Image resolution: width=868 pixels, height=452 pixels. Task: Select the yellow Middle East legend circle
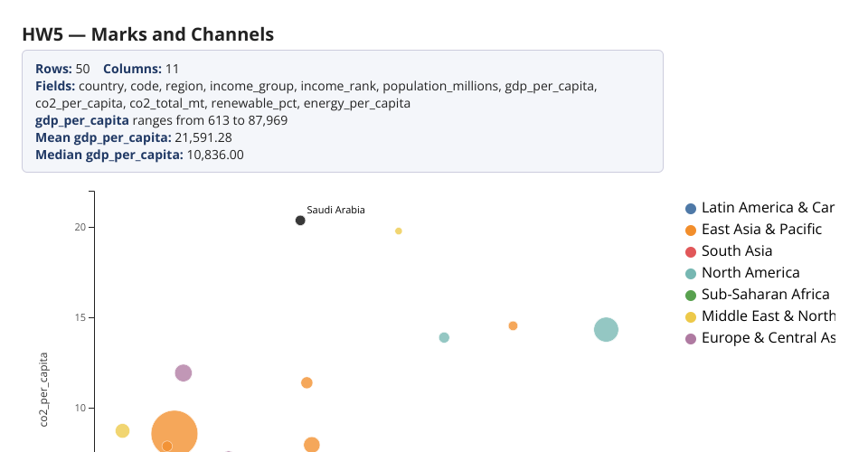pos(690,317)
